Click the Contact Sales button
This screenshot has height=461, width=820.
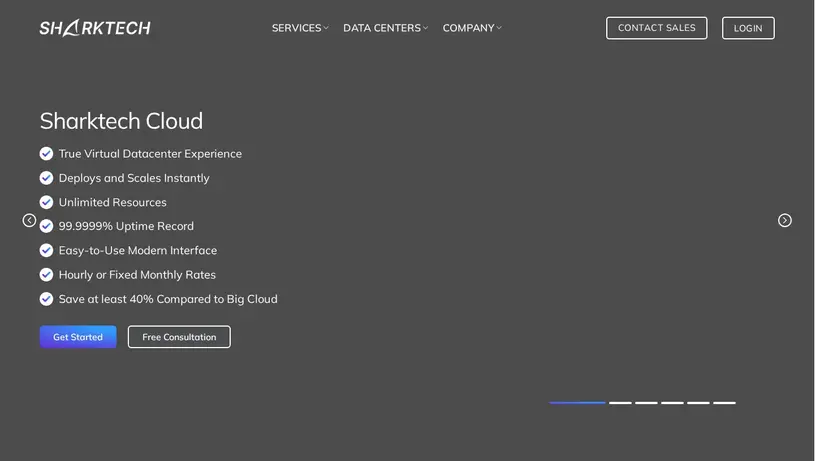coord(656,28)
